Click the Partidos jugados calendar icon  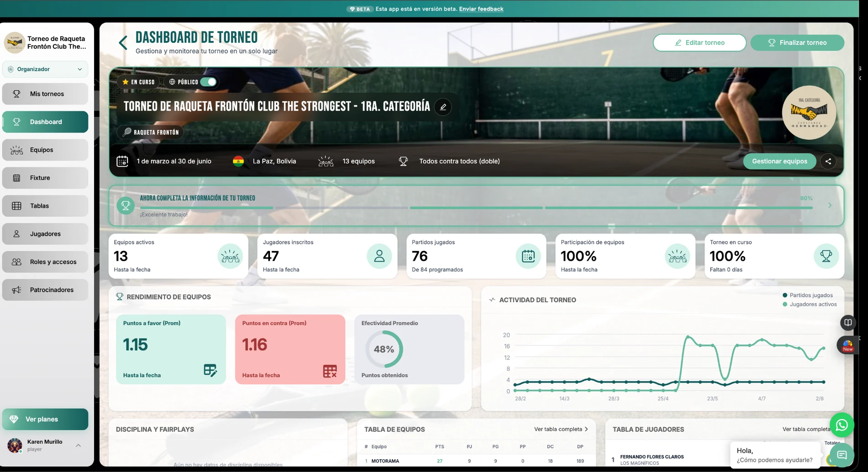click(528, 256)
